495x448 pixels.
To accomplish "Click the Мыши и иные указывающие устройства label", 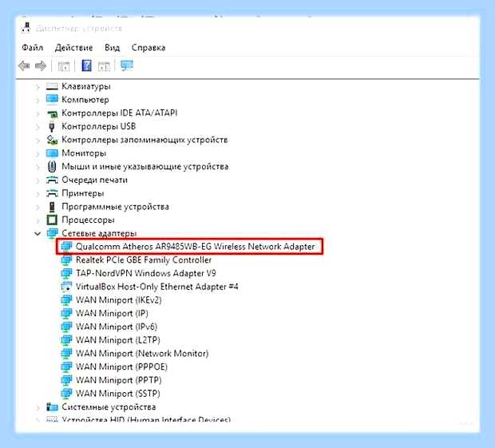I will click(145, 166).
